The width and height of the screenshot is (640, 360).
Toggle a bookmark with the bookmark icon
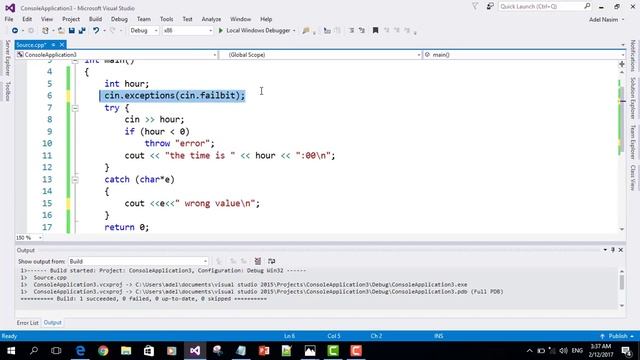[376, 31]
